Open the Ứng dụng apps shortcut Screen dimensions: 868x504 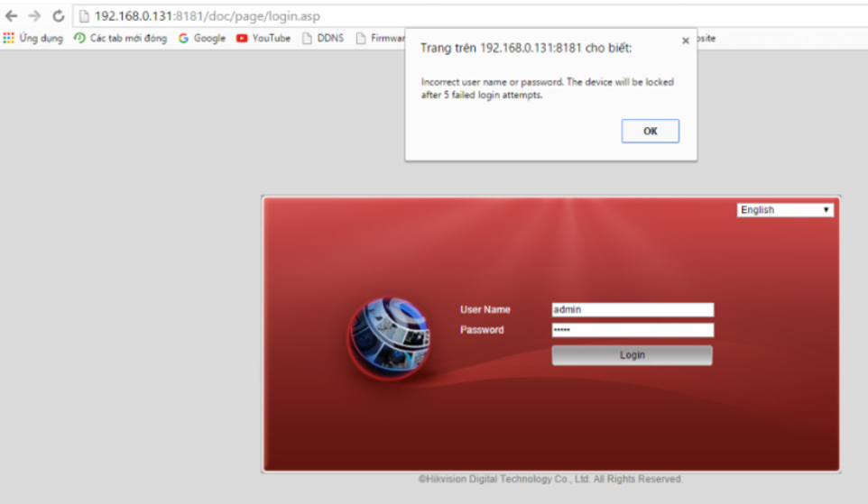pos(33,39)
